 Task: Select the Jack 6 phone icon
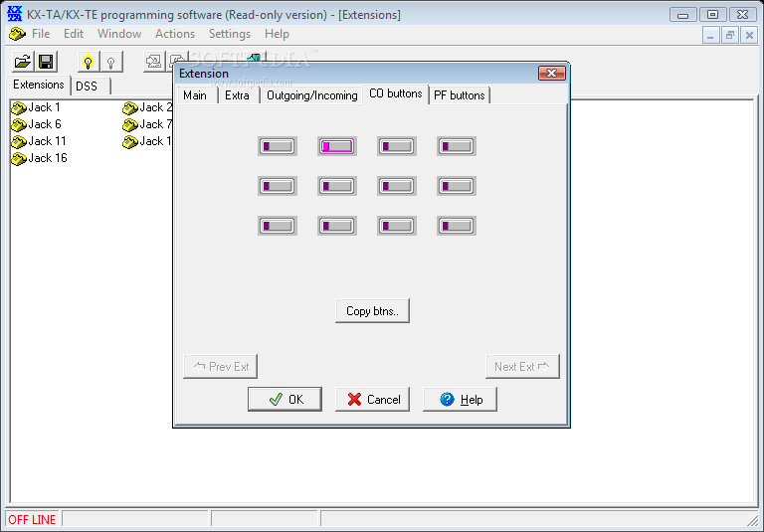19,124
